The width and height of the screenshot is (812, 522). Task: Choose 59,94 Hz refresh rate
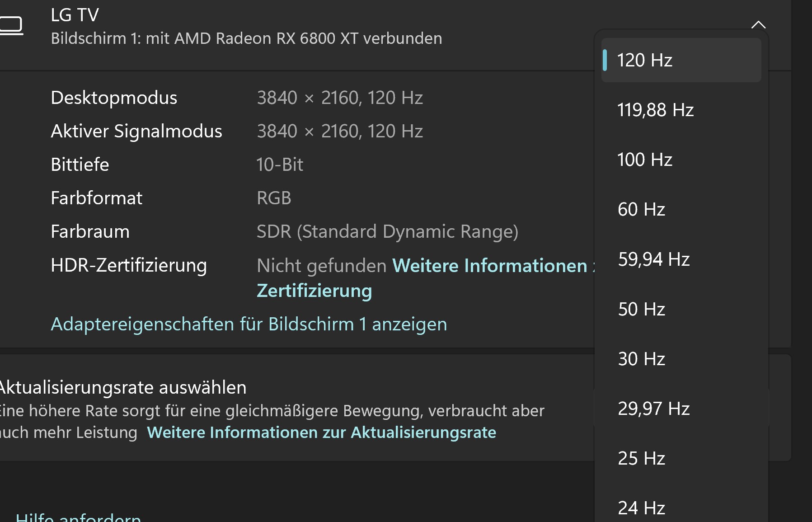pos(654,259)
